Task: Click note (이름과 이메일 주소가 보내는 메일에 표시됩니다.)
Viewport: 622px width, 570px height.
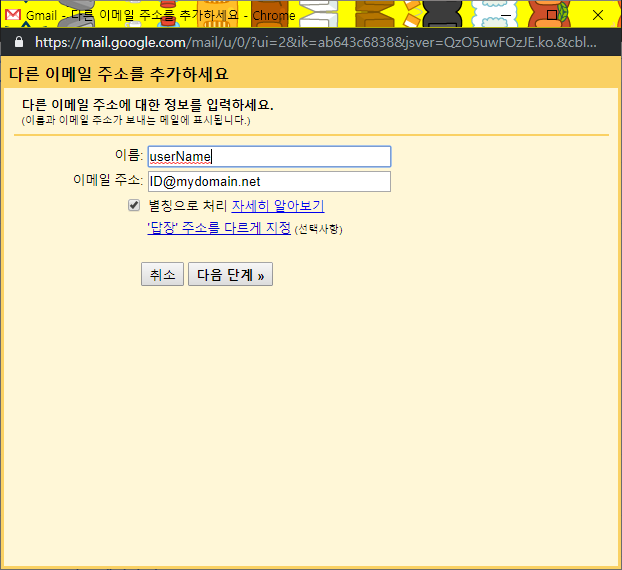Action: coord(136,120)
